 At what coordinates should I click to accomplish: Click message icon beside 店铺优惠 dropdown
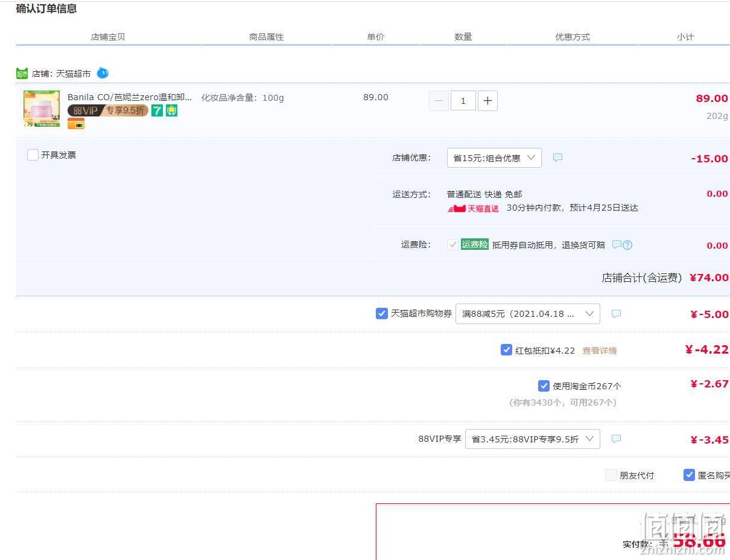558,157
